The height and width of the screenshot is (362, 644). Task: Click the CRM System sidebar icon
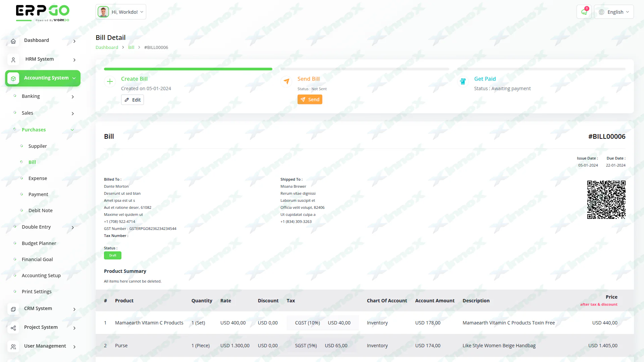tap(13, 309)
